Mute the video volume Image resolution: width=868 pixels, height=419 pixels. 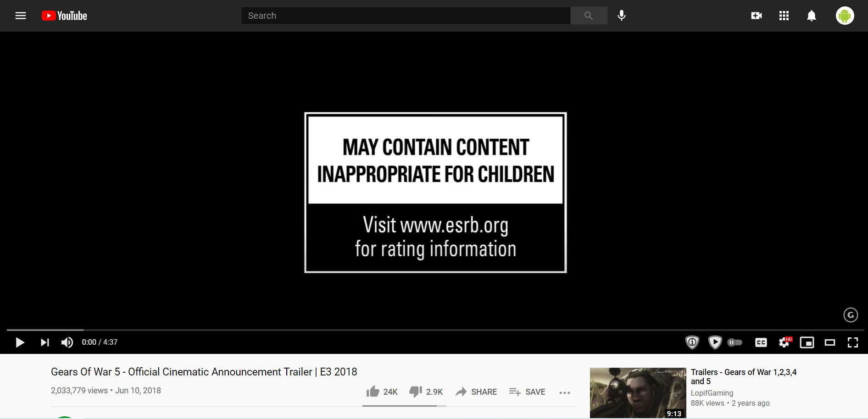pos(67,342)
